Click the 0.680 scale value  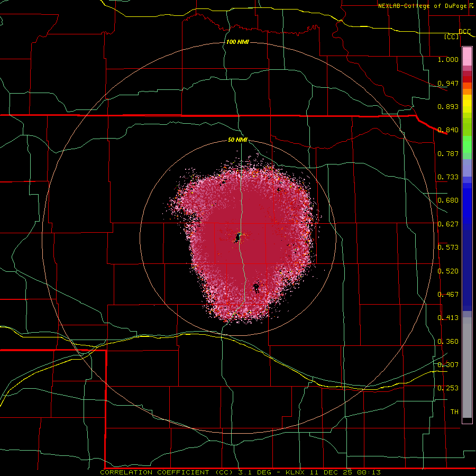(448, 200)
